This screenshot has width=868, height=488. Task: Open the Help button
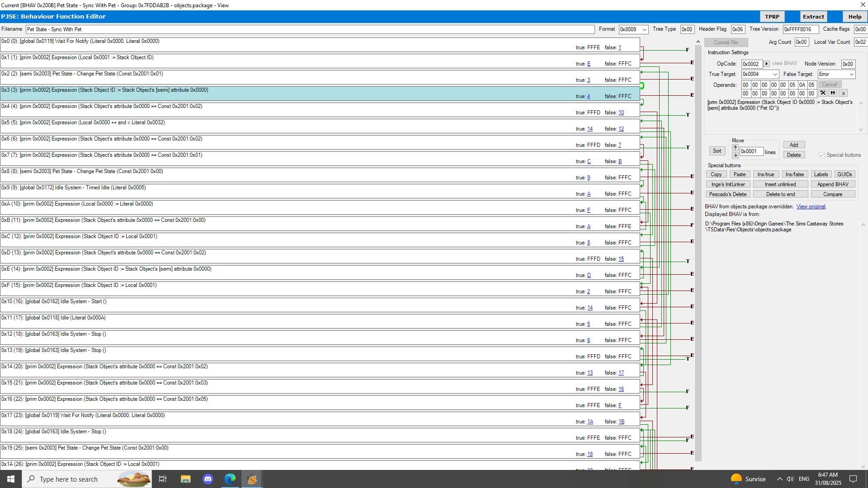point(854,17)
